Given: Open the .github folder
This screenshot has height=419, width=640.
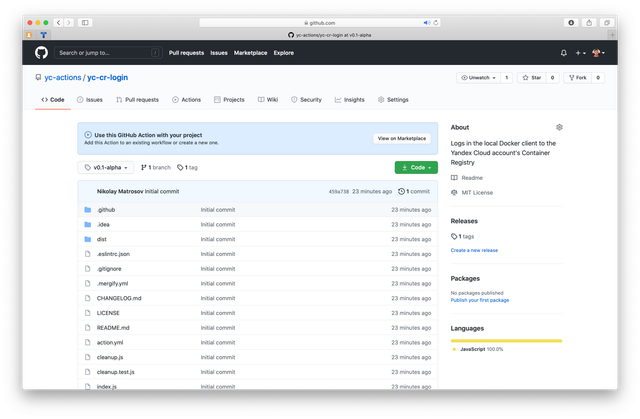Looking at the screenshot, I should coord(105,210).
